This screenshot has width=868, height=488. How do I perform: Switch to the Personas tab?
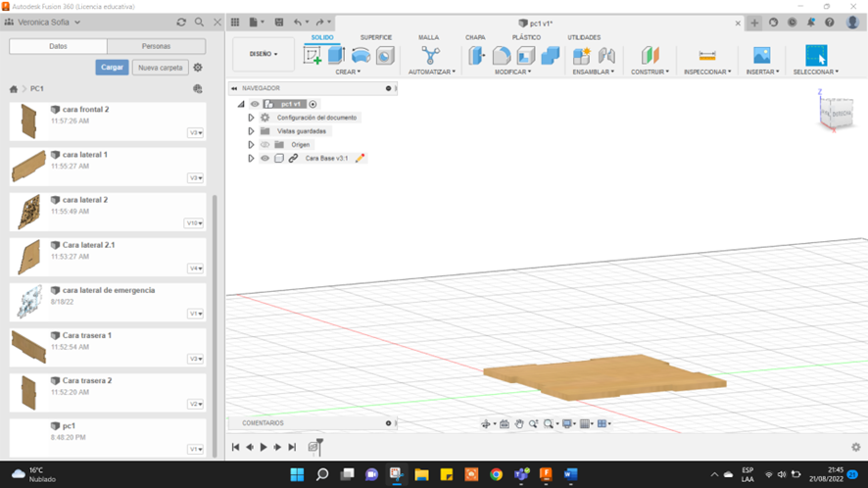pos(156,46)
